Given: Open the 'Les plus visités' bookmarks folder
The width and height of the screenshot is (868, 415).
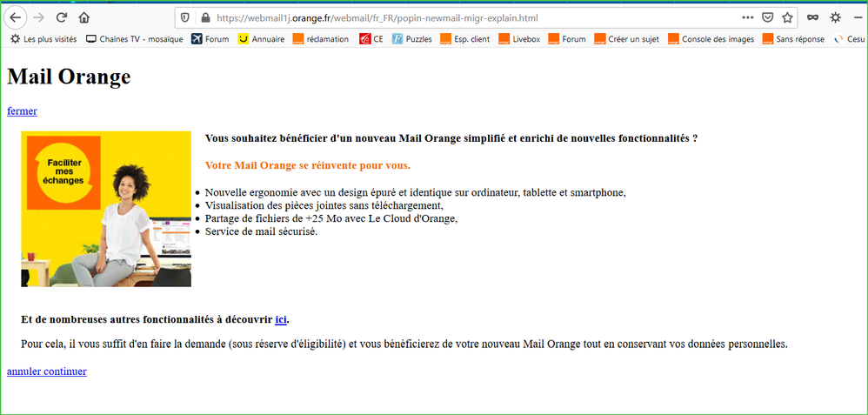Looking at the screenshot, I should 43,39.
